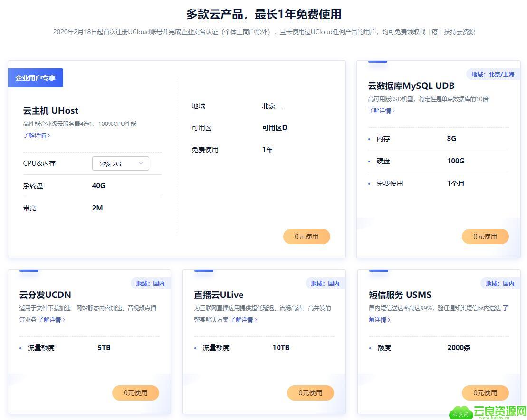
Task: Click the 硬盘 value 100G
Action: click(455, 161)
